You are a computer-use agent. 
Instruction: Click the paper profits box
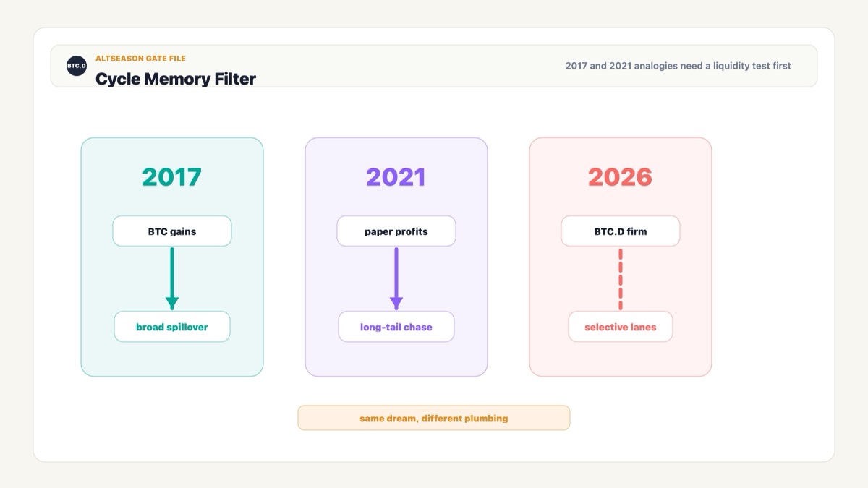[396, 231]
